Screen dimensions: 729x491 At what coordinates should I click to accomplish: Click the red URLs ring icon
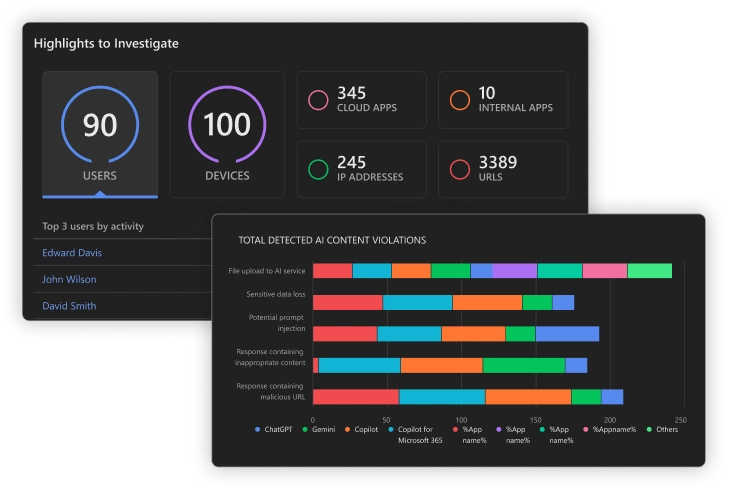[460, 169]
